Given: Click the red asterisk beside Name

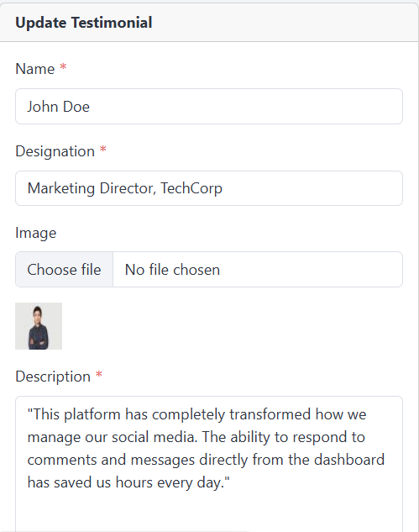Looking at the screenshot, I should coord(63,67).
